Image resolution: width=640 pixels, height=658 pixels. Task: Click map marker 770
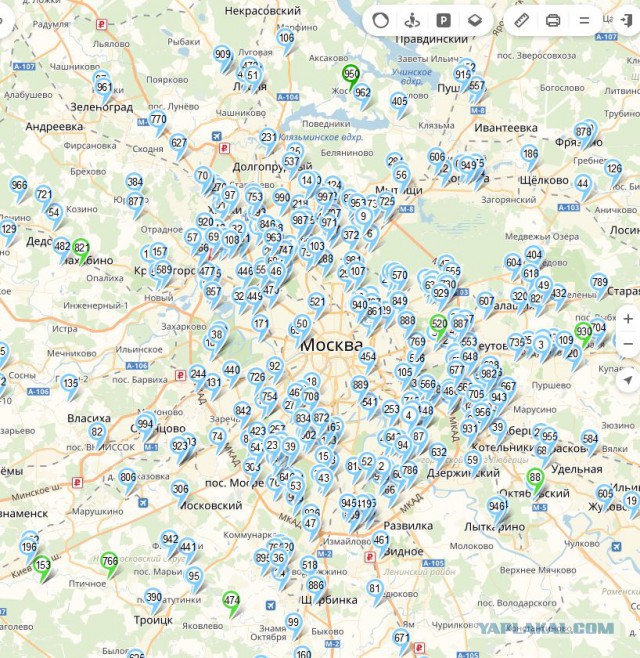coord(158,120)
